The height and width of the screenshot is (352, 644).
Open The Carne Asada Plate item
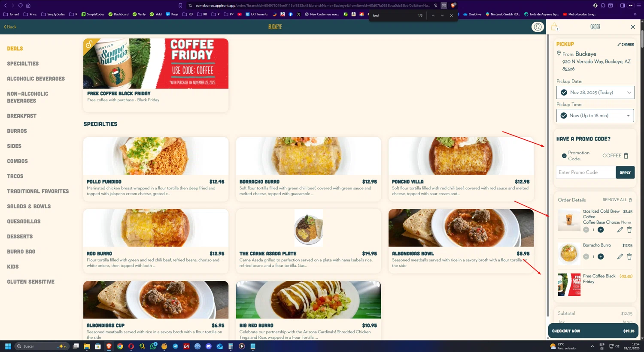[x=308, y=241]
